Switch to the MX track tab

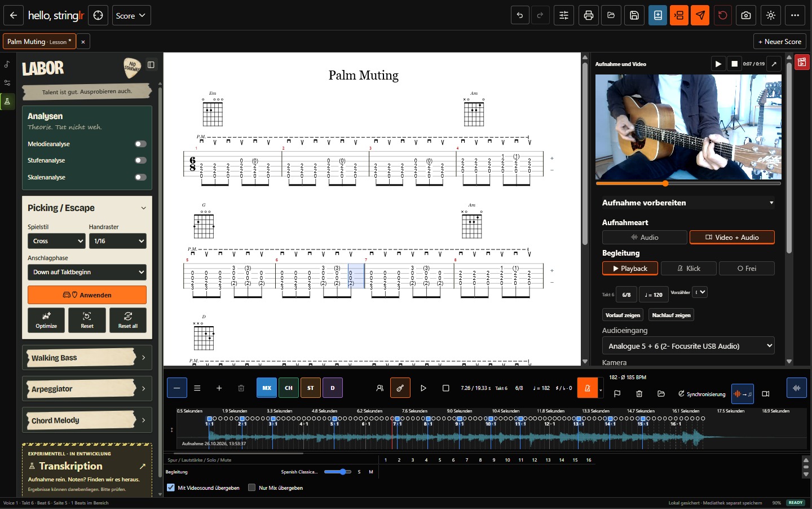[x=267, y=388]
